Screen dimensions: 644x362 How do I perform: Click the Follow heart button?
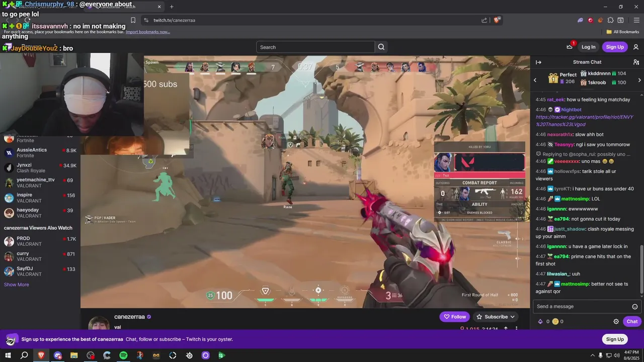454,317
